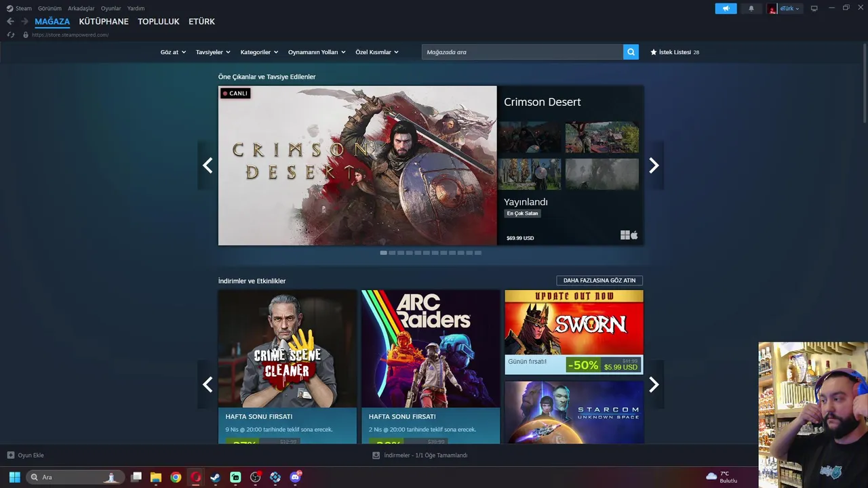Image resolution: width=868 pixels, height=488 pixels.
Task: View first Crimson Desert screenshot thumbnail
Action: click(x=530, y=138)
